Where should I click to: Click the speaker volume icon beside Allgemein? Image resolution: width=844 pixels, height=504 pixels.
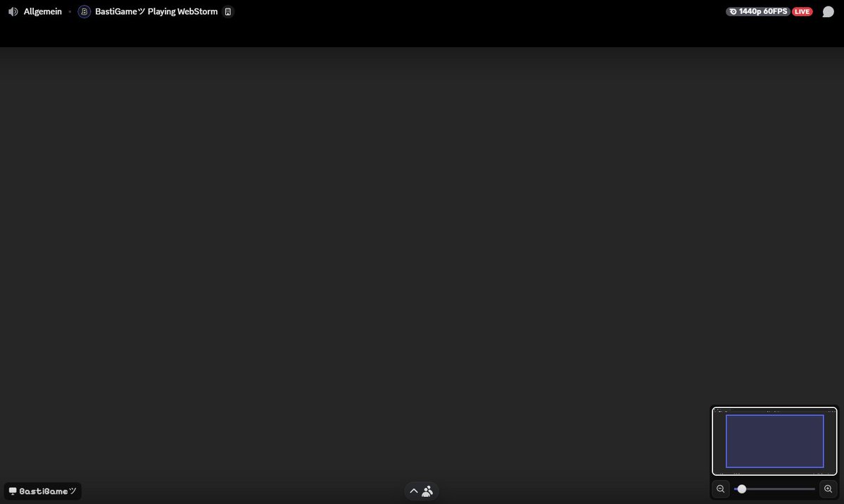pyautogui.click(x=13, y=11)
